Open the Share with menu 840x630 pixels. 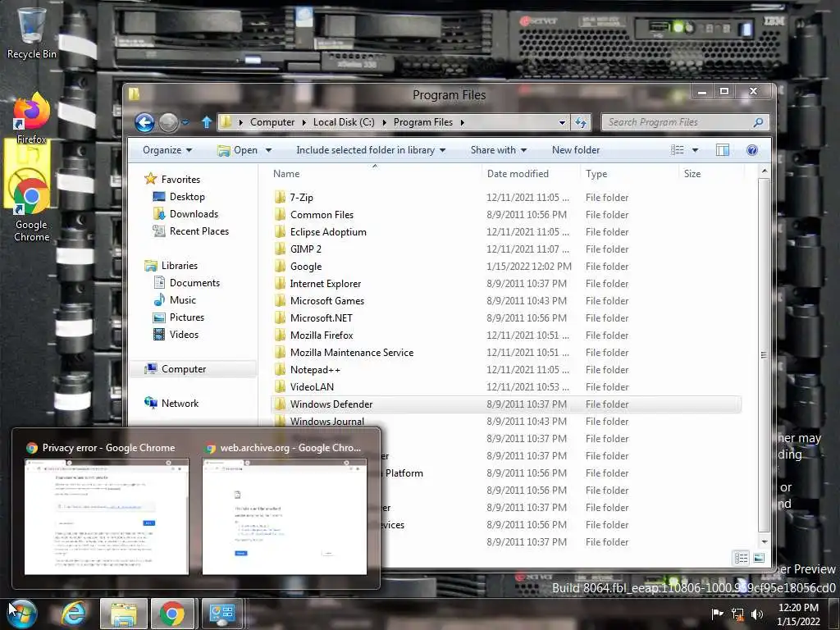(x=498, y=150)
